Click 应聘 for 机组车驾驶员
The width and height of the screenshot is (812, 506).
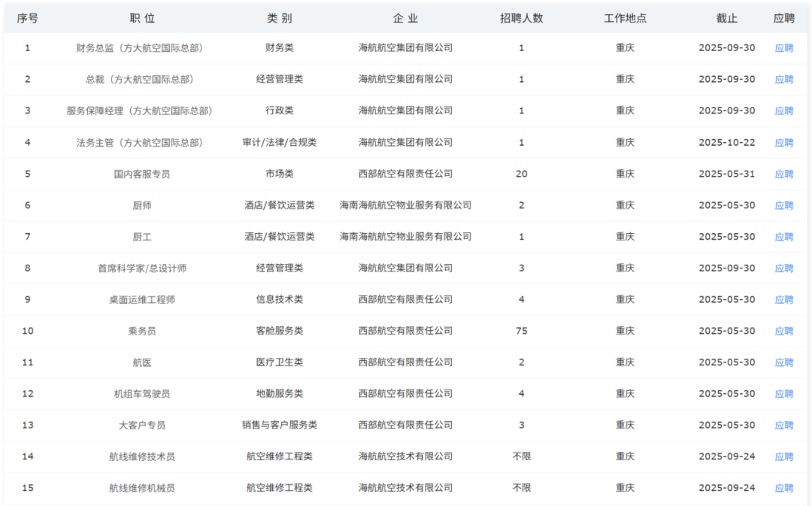783,394
